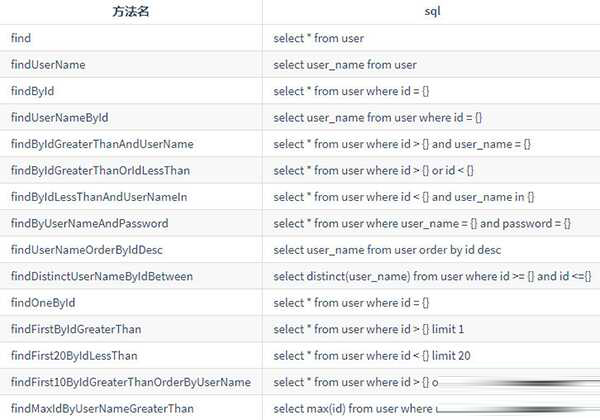Click the sql column header
The image size is (600, 420).
pos(431,12)
